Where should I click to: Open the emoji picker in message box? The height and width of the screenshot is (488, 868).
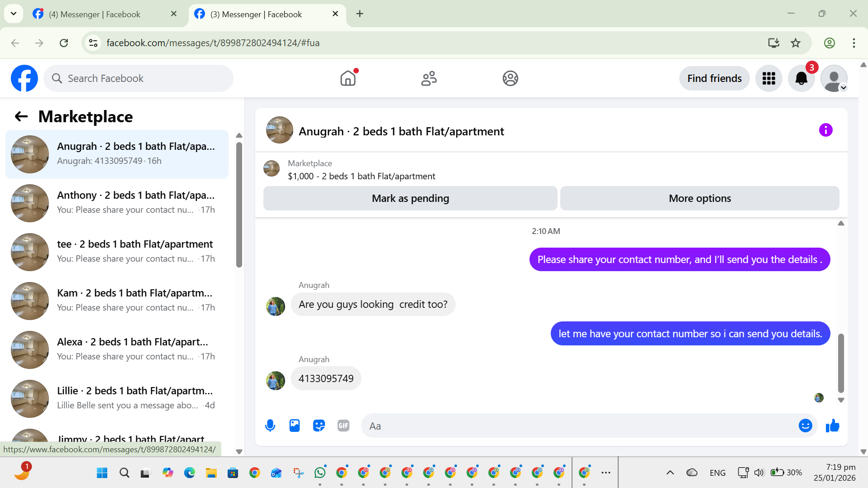[x=805, y=426]
